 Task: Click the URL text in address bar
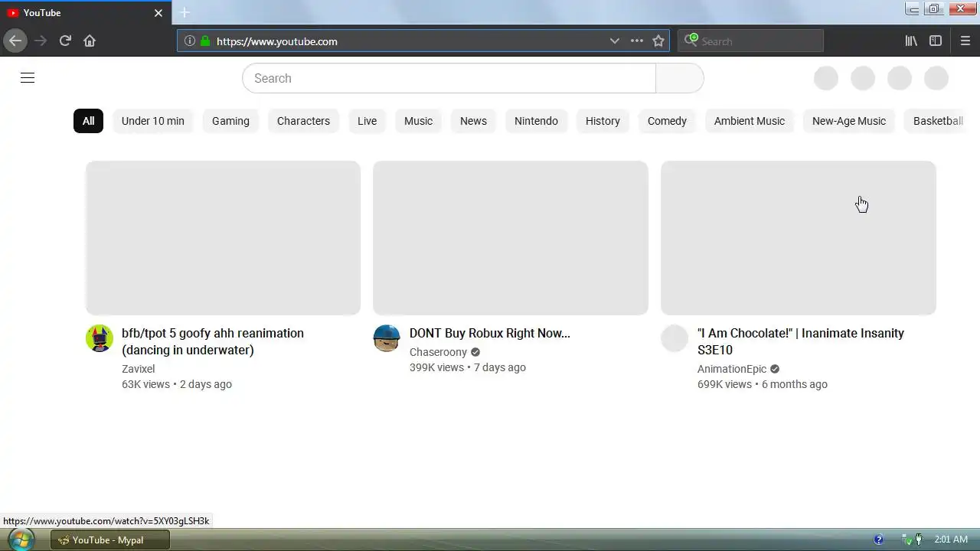point(277,41)
